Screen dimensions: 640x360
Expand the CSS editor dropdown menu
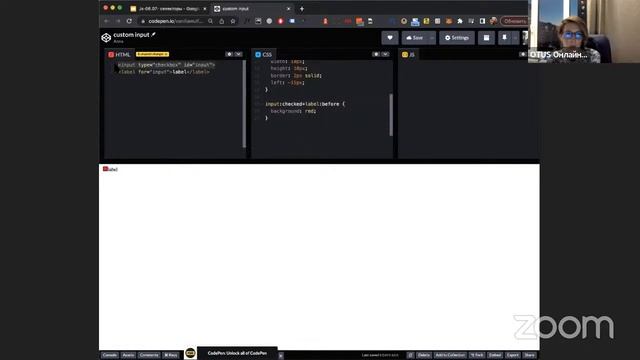click(385, 54)
